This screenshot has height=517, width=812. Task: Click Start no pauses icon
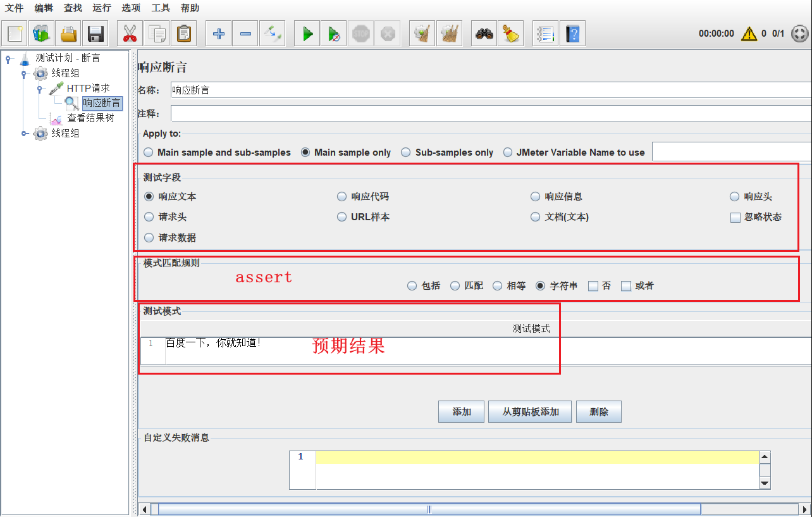pyautogui.click(x=334, y=34)
